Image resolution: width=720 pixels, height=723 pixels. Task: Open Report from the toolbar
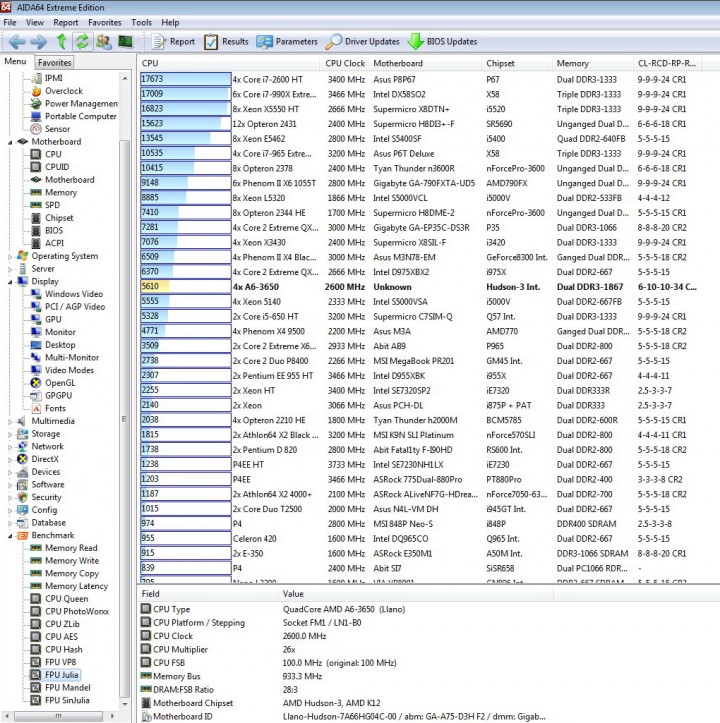click(x=173, y=42)
